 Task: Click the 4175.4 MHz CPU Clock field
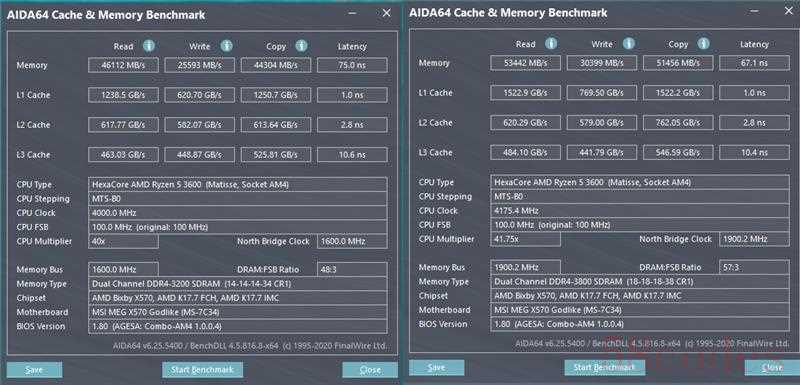point(640,211)
